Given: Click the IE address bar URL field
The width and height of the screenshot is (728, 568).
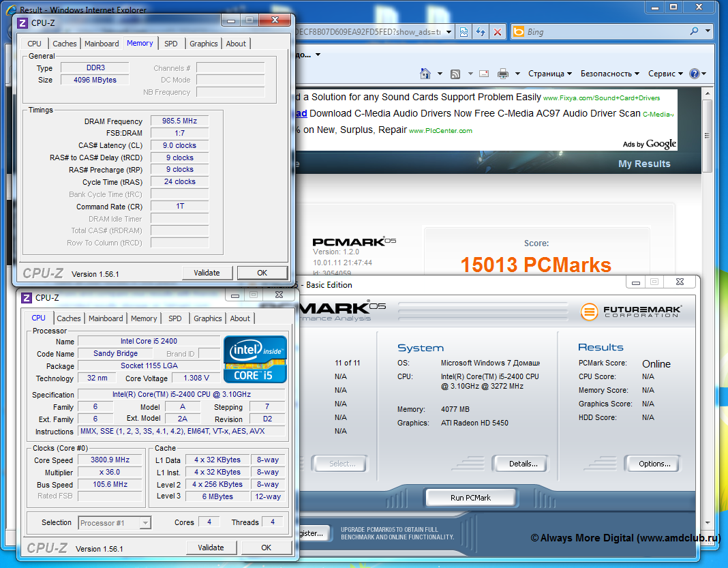Looking at the screenshot, I should click(367, 31).
